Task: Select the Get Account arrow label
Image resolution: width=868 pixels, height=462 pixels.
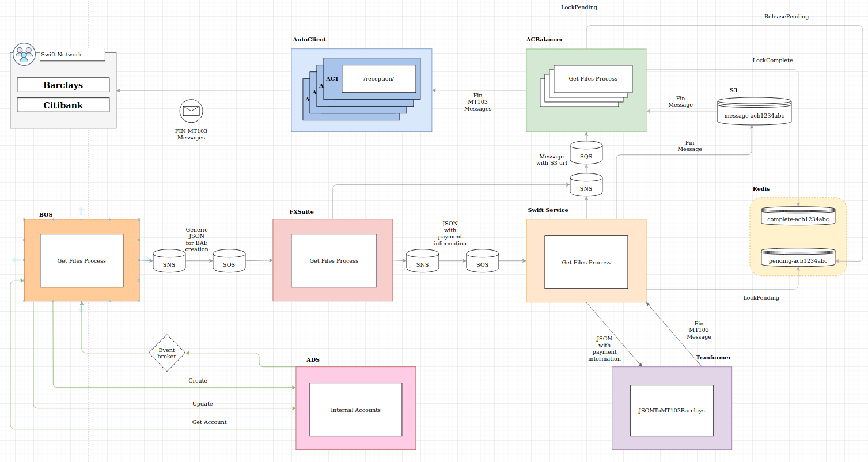Action: point(209,422)
